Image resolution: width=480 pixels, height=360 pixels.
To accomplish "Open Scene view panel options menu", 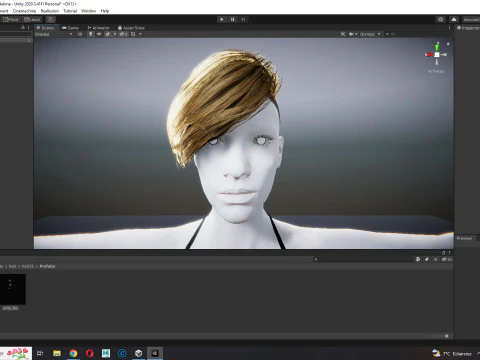I will 449,28.
